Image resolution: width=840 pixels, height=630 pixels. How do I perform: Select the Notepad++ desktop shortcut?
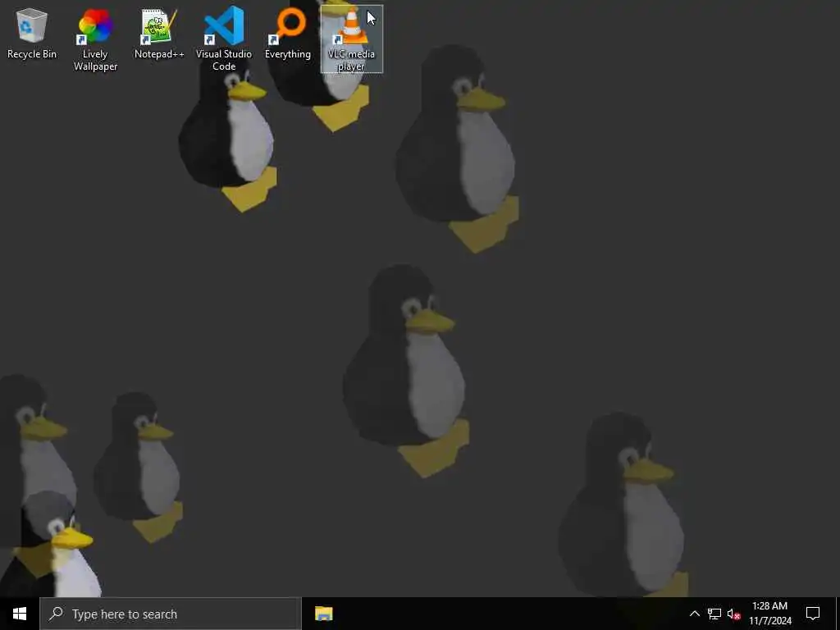pyautogui.click(x=159, y=34)
